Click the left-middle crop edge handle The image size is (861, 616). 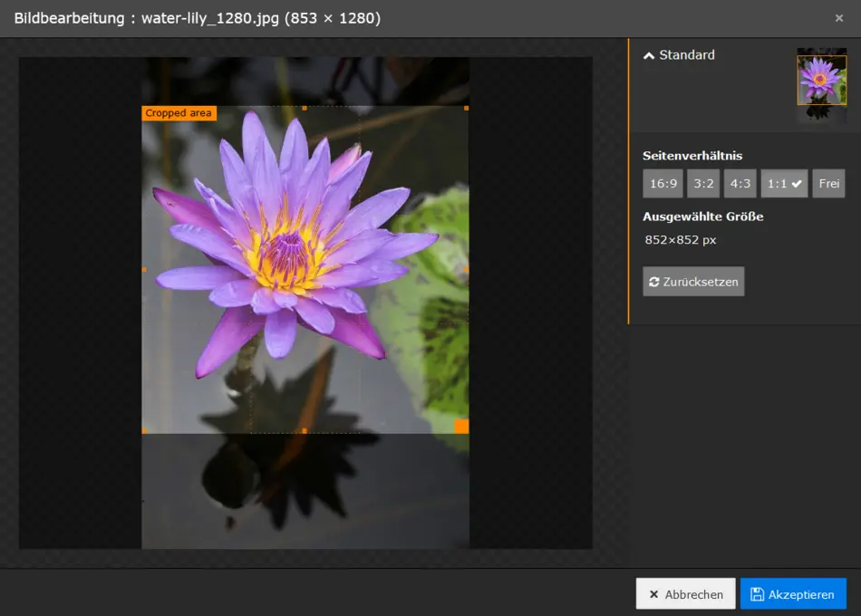click(143, 269)
